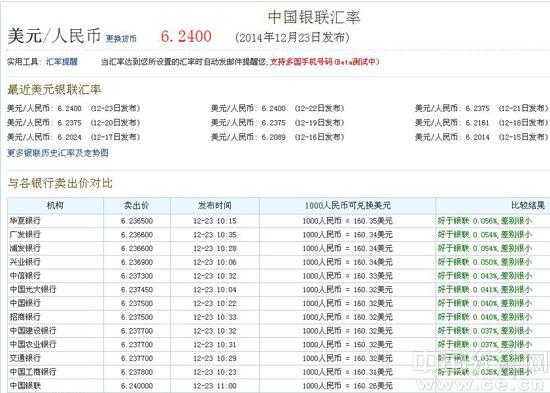Select the 12-22 recent rate entry
Screen dimensions: 550x393
point(277,108)
